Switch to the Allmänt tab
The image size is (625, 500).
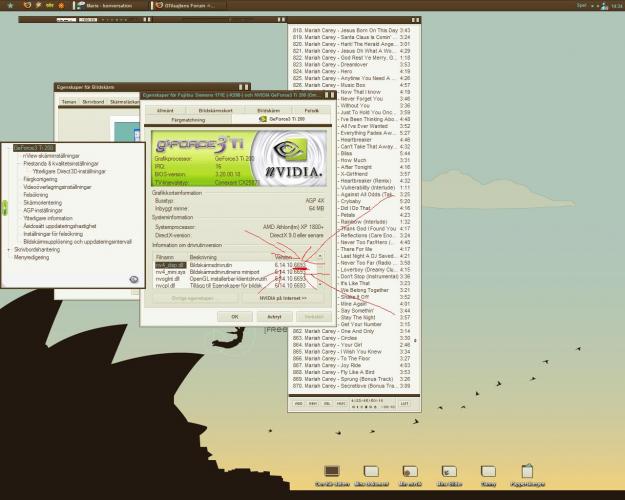point(165,110)
